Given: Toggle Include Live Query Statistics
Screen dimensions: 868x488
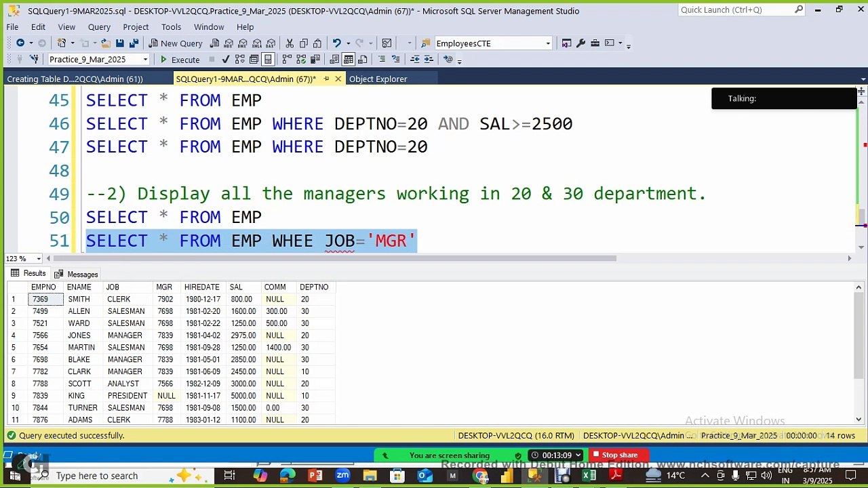Looking at the screenshot, I should [301, 59].
